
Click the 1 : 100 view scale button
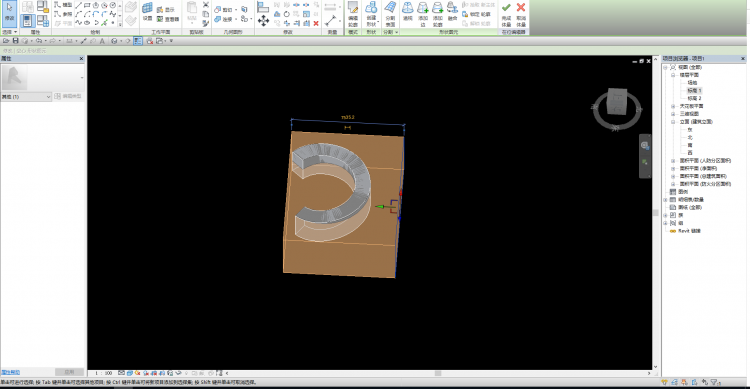pos(103,373)
